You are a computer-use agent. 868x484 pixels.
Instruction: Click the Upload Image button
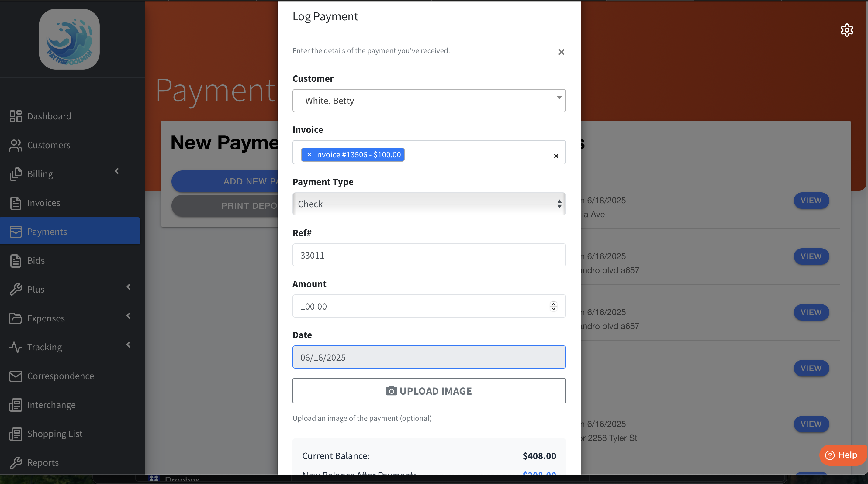[429, 391]
